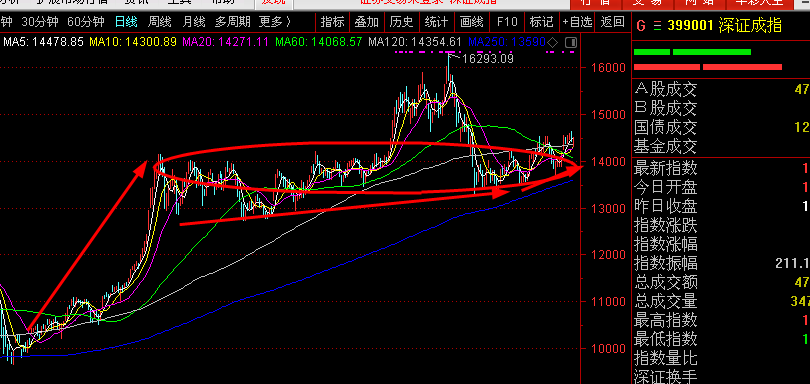Click the red G icon in the quote panel
810x384 pixels.
coord(641,25)
